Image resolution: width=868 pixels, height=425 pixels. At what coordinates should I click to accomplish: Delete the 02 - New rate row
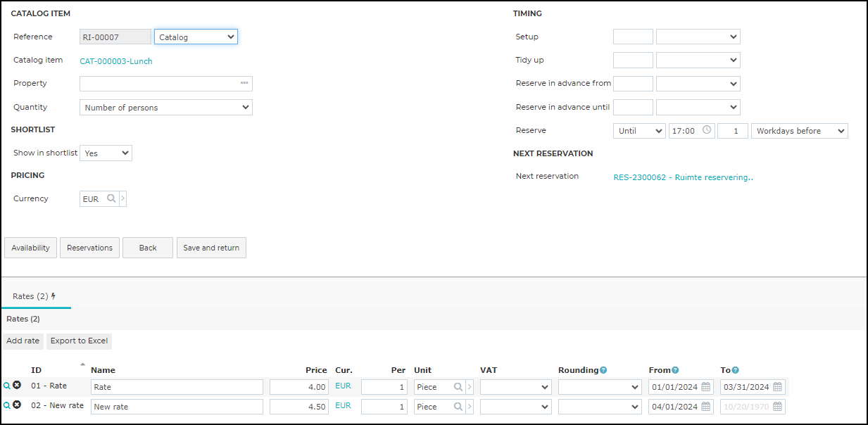tap(17, 405)
